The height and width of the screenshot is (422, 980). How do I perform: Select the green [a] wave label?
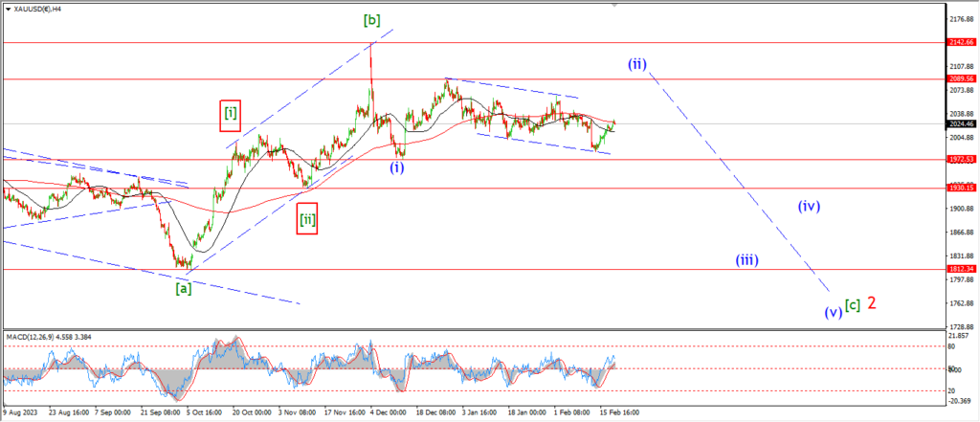click(x=184, y=286)
